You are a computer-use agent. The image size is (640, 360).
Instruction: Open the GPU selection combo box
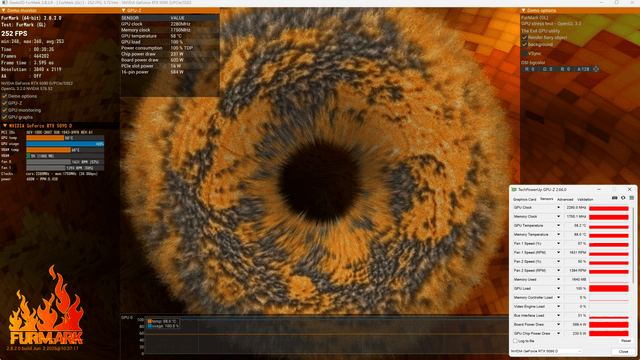(546, 351)
